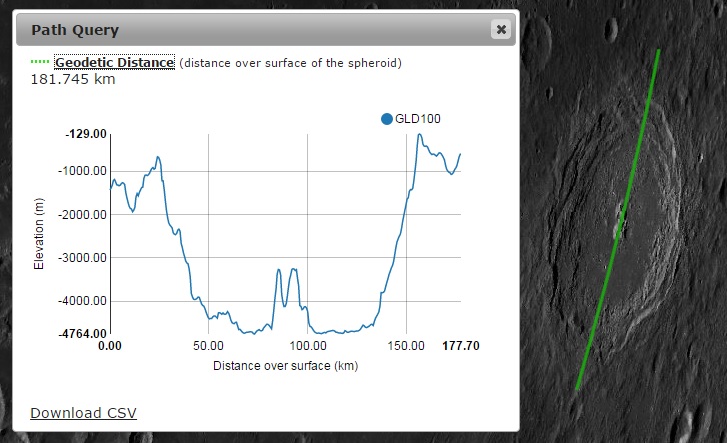Download CSV of the elevation profile

(83, 413)
